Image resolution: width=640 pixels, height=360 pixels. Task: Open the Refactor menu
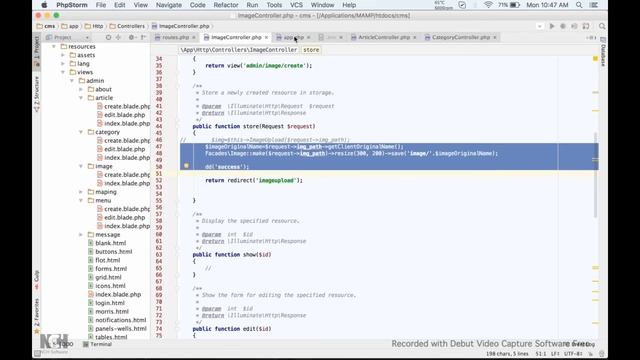226,5
